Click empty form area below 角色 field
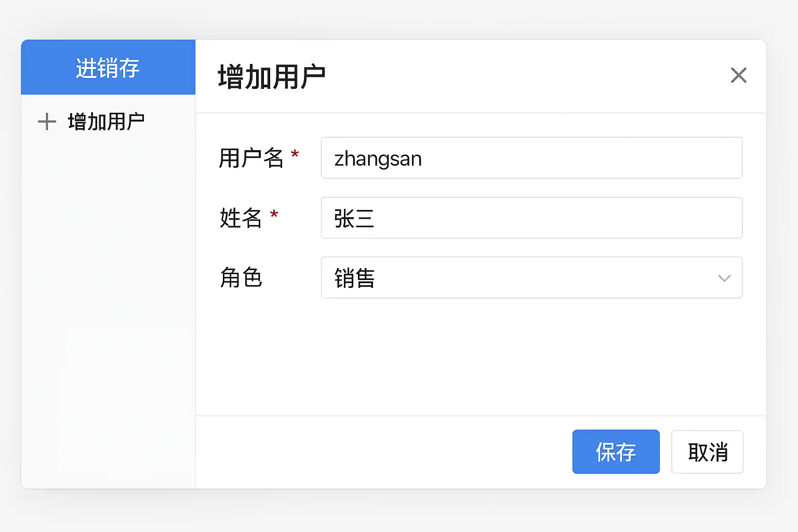 coord(480,358)
